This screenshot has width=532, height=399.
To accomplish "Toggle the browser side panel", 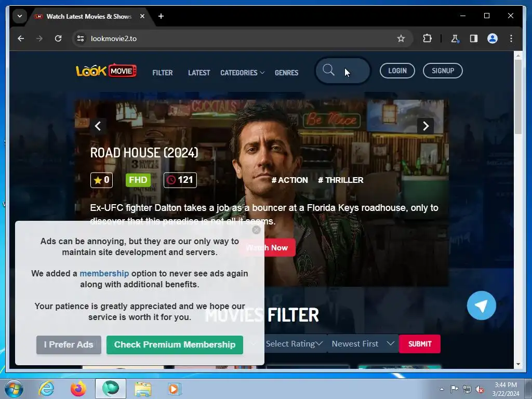I will [474, 38].
